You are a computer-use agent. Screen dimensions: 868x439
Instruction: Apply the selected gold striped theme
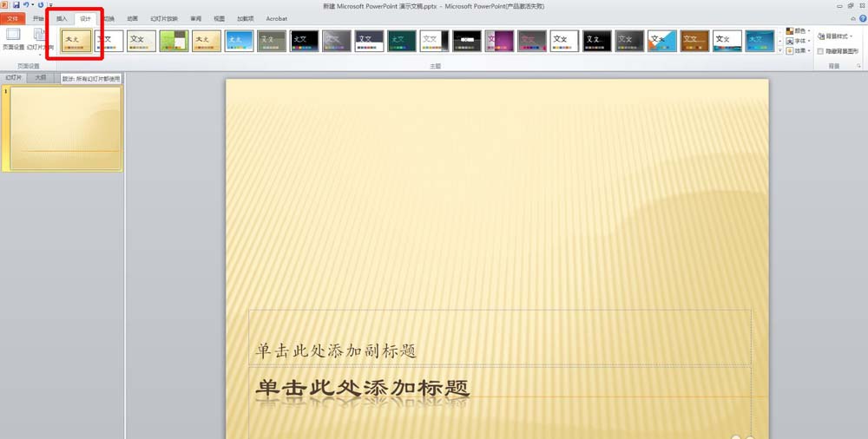coord(76,41)
